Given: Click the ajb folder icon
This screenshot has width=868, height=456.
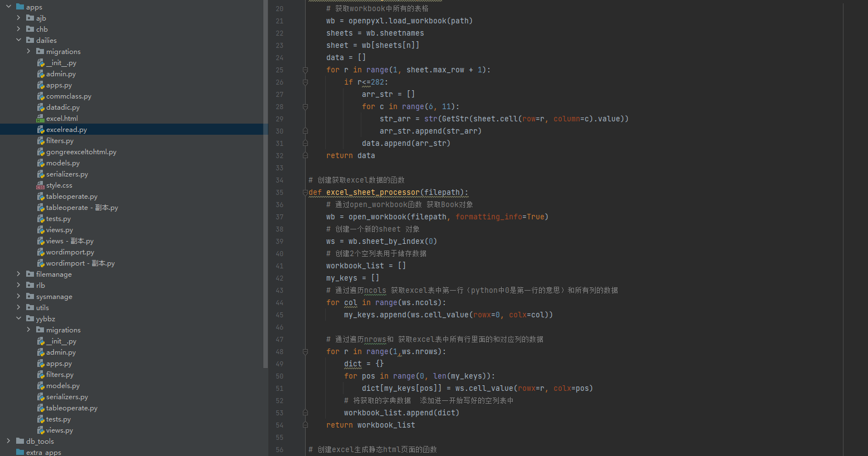Looking at the screenshot, I should (30, 18).
